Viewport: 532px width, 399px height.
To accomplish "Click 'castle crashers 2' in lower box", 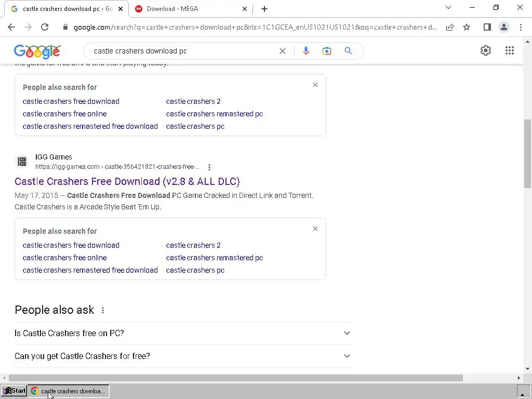I will 193,245.
